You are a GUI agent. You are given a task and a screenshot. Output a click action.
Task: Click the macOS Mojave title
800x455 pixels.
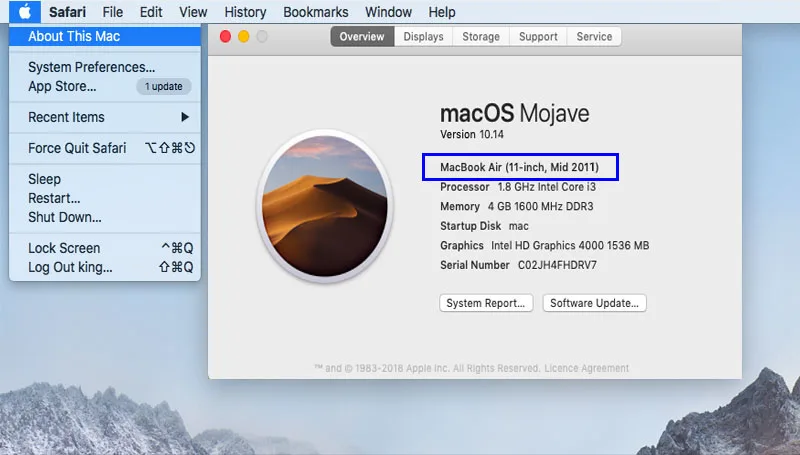(x=514, y=113)
